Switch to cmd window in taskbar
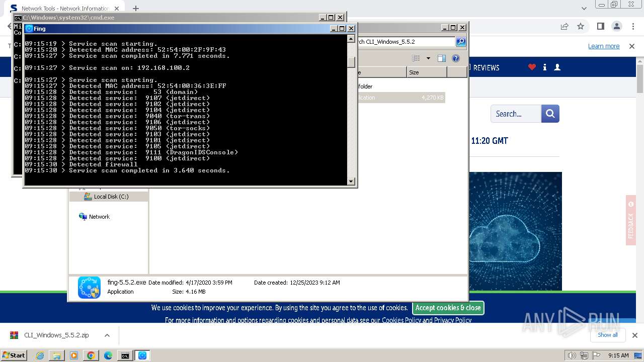The image size is (644, 362). point(125,355)
